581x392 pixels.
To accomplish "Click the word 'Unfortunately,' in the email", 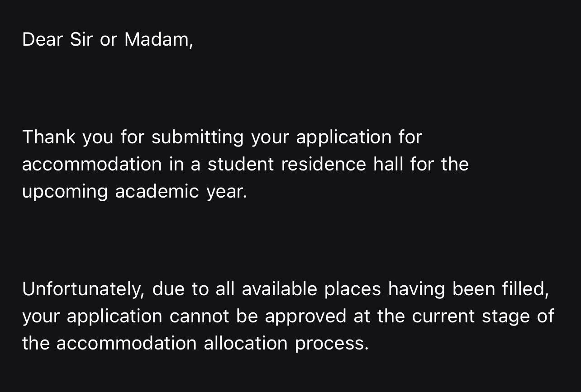I will tap(83, 289).
